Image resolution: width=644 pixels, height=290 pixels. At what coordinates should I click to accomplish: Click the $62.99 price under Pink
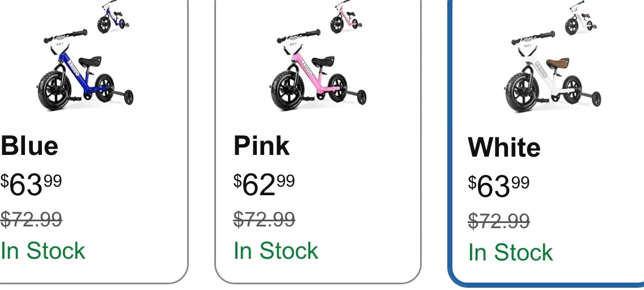pyautogui.click(x=264, y=184)
